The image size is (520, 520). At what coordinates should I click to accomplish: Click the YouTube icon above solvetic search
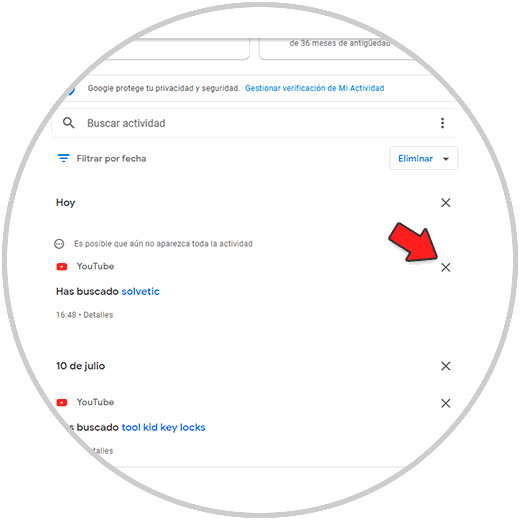pyautogui.click(x=62, y=267)
